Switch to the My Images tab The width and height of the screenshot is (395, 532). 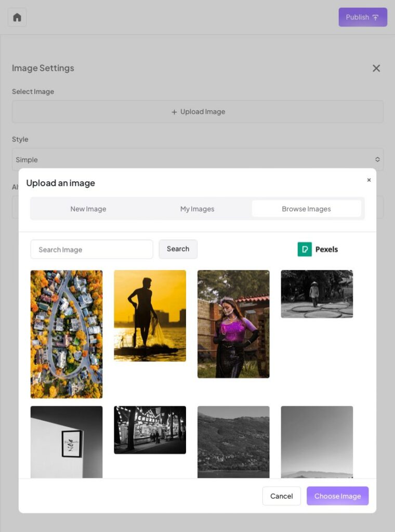(197, 209)
